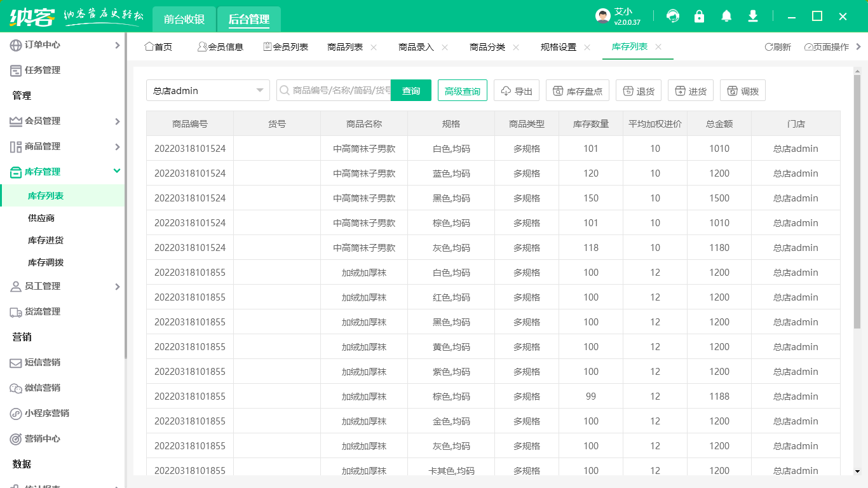Click the download arrow icon in header
Viewport: 868px width, 488px height.
coord(753,16)
